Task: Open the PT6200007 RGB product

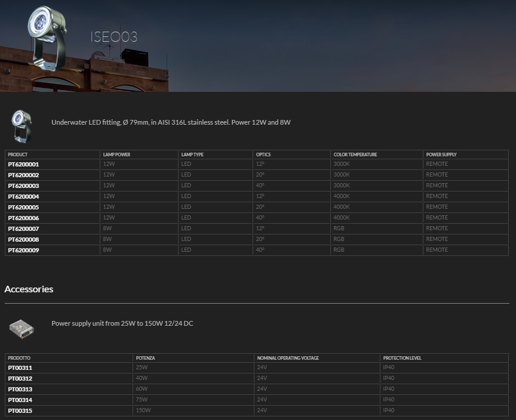Action: tap(23, 228)
